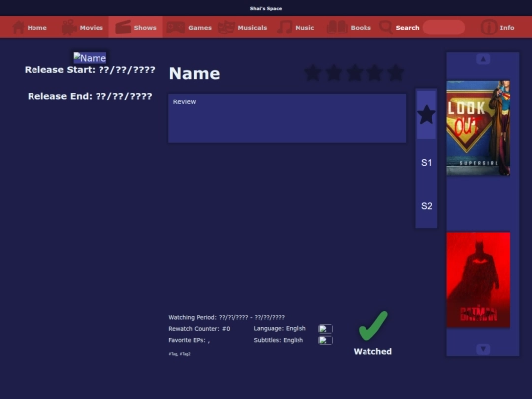
Task: Click the 'Search' label text
Action: pos(408,28)
